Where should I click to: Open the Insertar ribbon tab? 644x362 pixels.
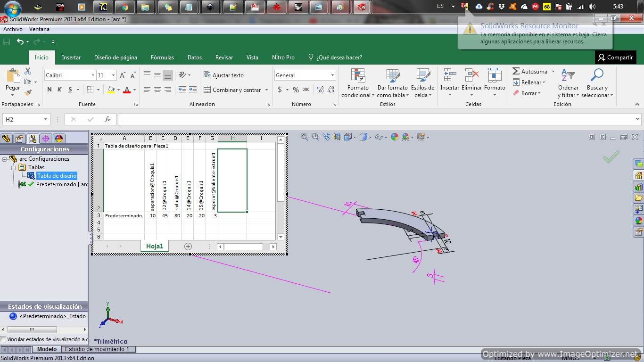coord(71,57)
